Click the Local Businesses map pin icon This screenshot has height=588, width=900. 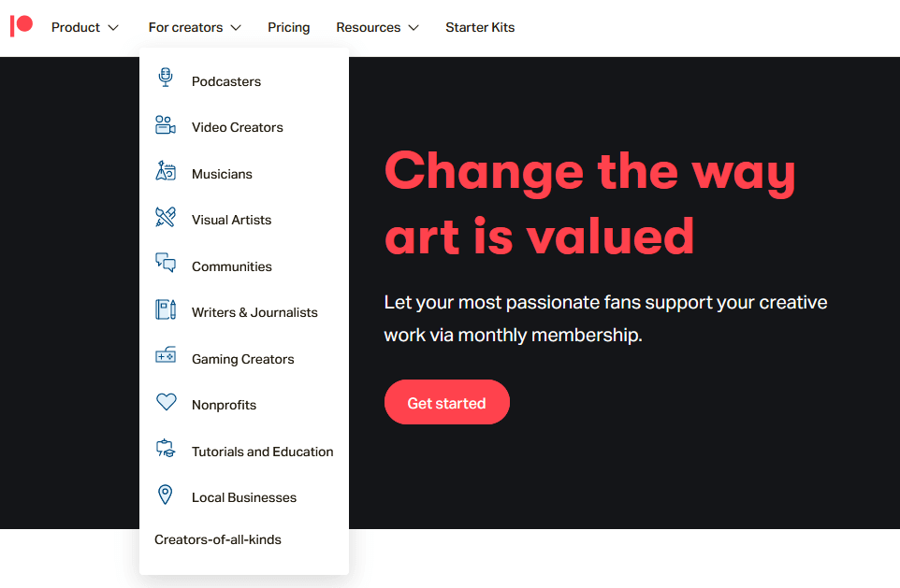point(166,495)
